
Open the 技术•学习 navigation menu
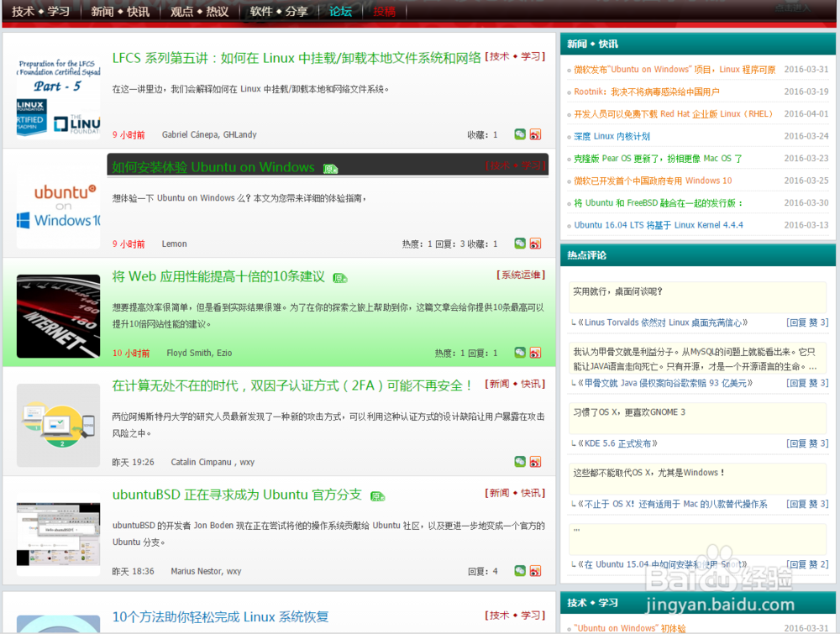click(x=40, y=11)
